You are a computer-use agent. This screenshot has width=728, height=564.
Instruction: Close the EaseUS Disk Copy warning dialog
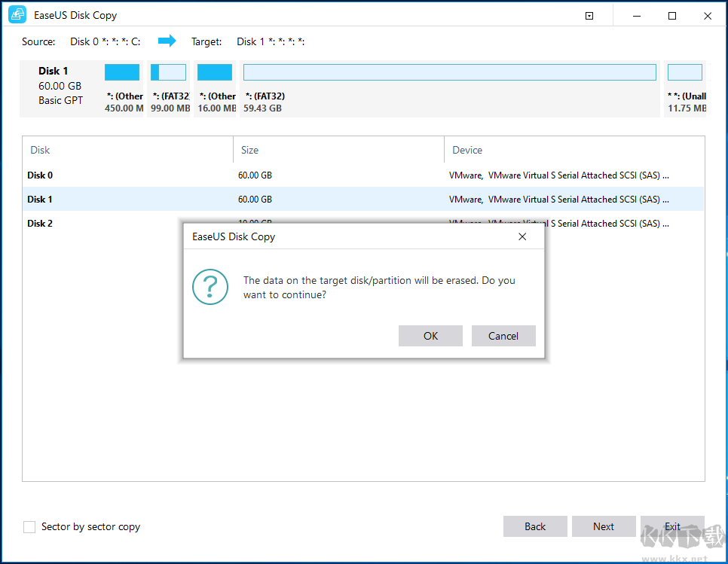522,236
